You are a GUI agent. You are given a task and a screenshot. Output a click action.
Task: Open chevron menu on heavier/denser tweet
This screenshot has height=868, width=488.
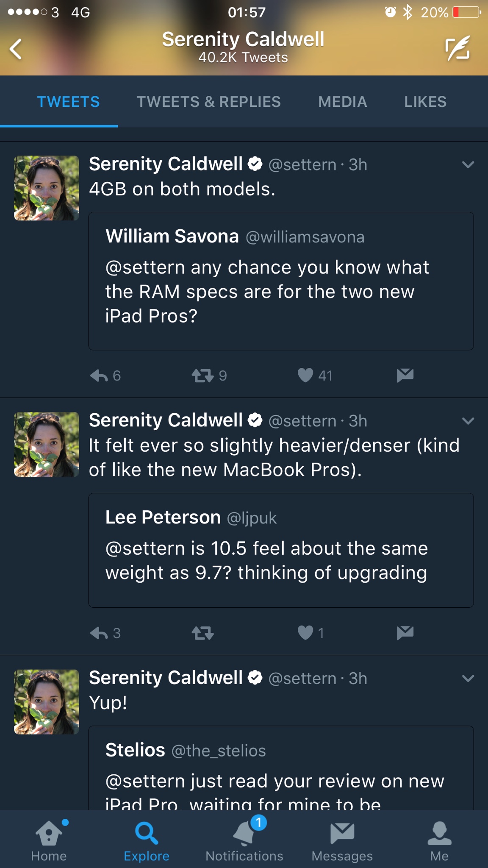coord(468,421)
